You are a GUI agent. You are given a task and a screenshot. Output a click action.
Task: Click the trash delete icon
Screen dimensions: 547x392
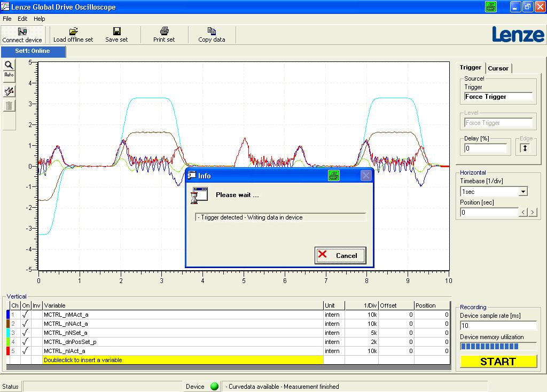coord(9,106)
